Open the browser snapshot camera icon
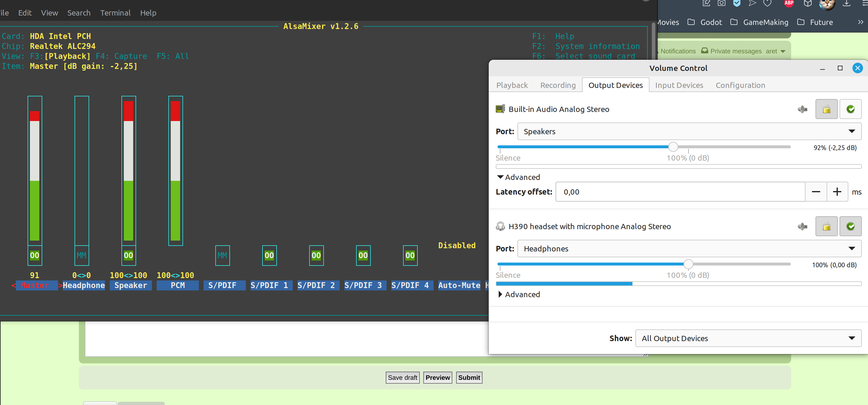868x405 pixels. [721, 3]
